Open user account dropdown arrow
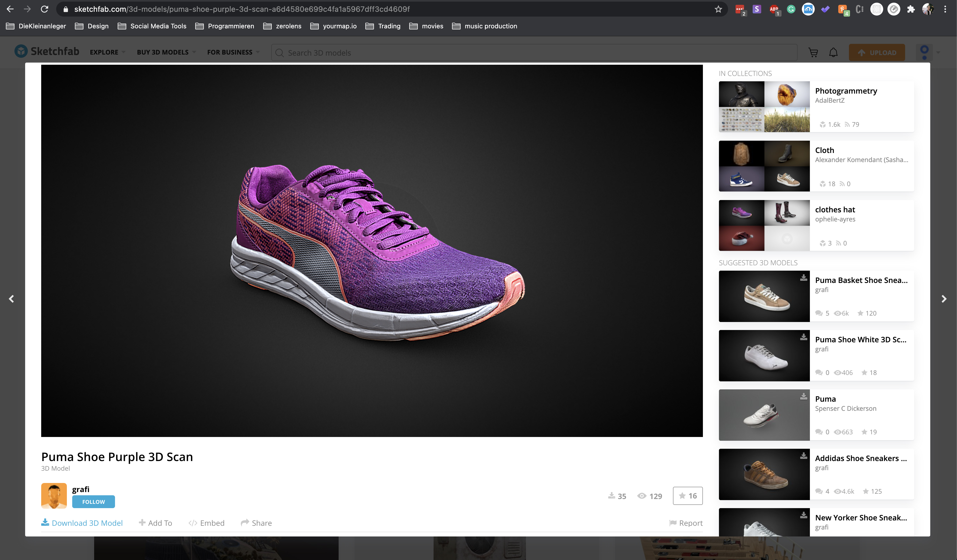 pos(938,52)
